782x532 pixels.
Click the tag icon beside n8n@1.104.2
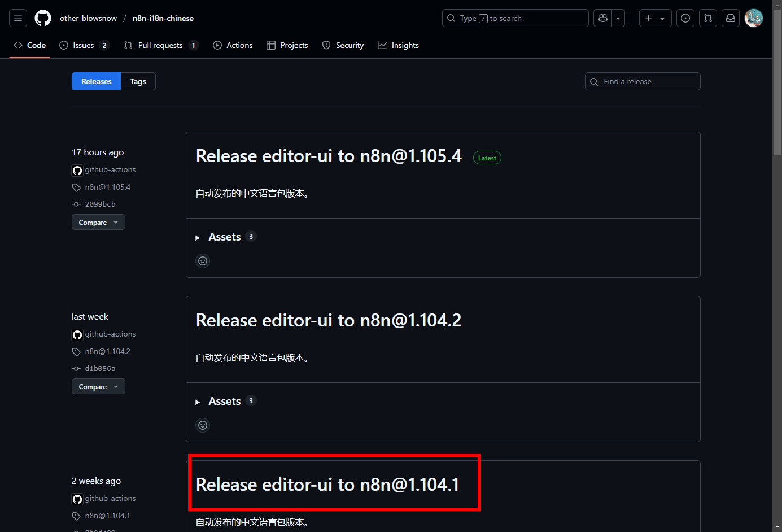[x=76, y=352]
